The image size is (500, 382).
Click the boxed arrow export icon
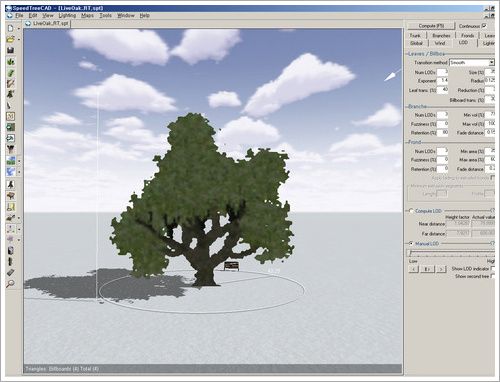point(11,138)
